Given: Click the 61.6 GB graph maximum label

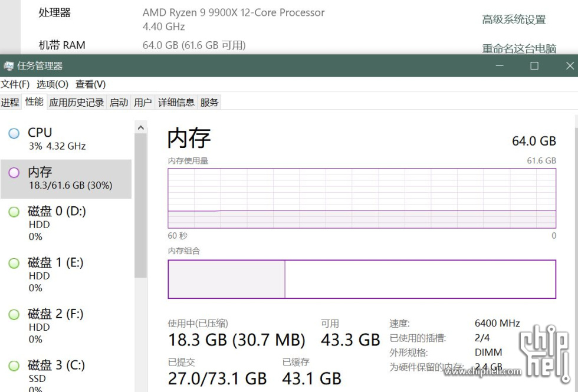Looking at the screenshot, I should tap(541, 160).
